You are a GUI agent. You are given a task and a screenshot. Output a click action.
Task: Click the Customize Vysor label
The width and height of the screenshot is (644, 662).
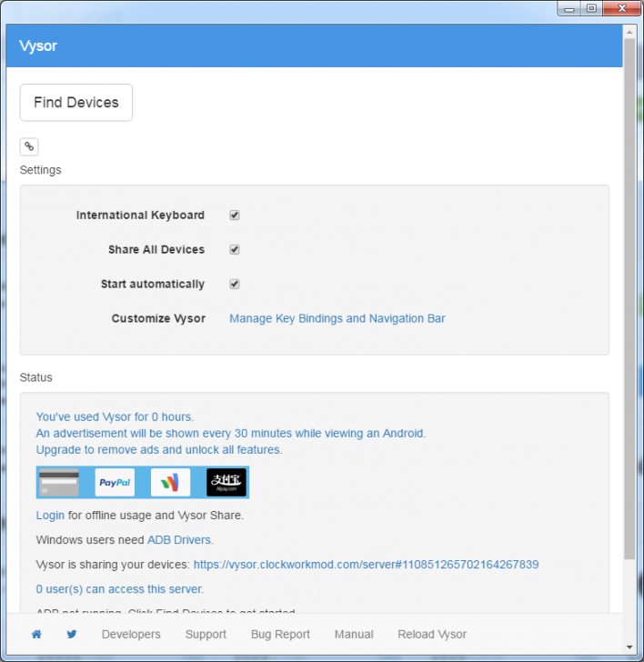tap(158, 318)
